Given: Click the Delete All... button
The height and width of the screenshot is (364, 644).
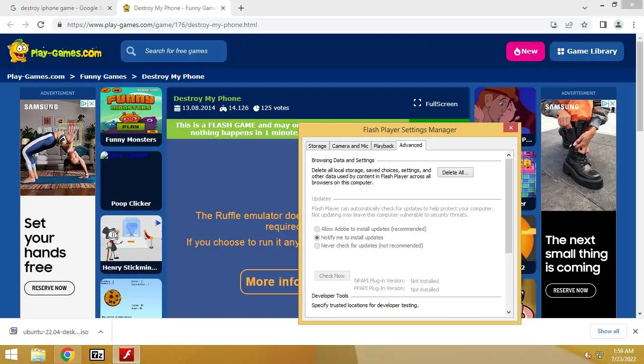Looking at the screenshot, I should [x=455, y=173].
